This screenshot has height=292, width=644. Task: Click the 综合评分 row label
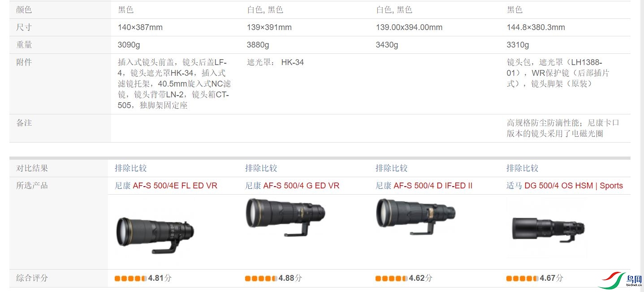click(x=32, y=278)
